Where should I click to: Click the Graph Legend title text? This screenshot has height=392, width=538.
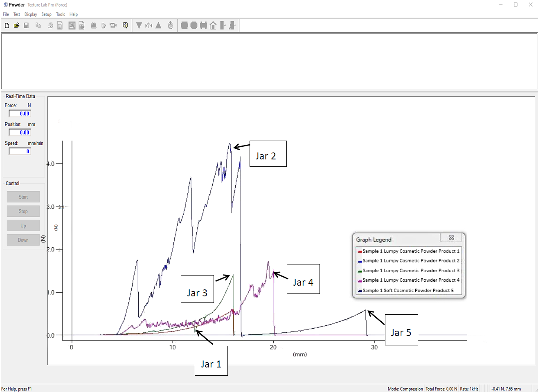click(x=374, y=240)
